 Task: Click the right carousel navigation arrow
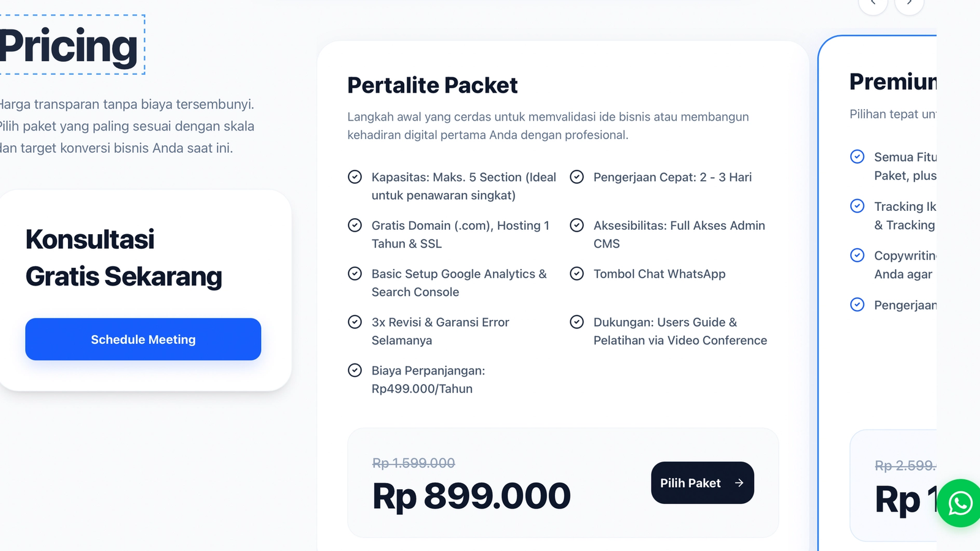909,4
